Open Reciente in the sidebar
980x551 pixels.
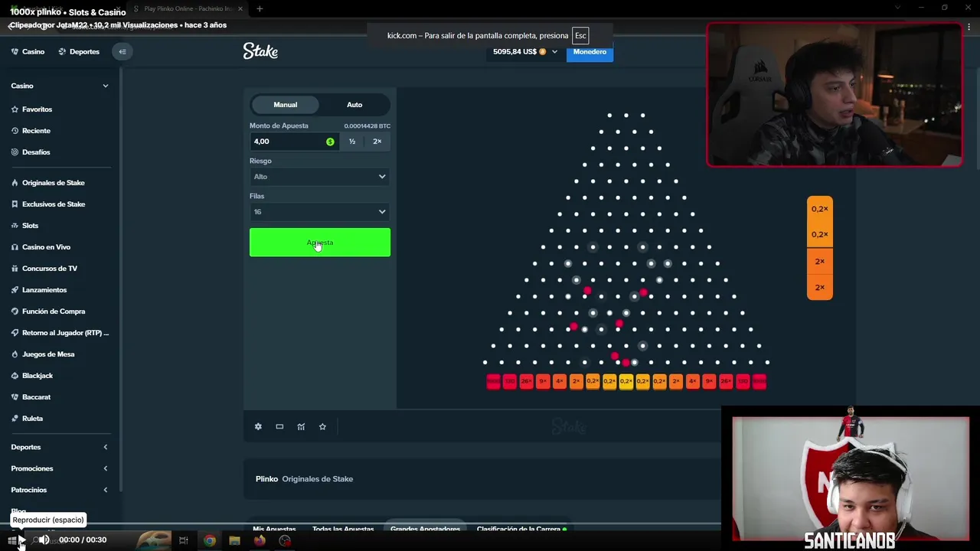click(x=31, y=131)
